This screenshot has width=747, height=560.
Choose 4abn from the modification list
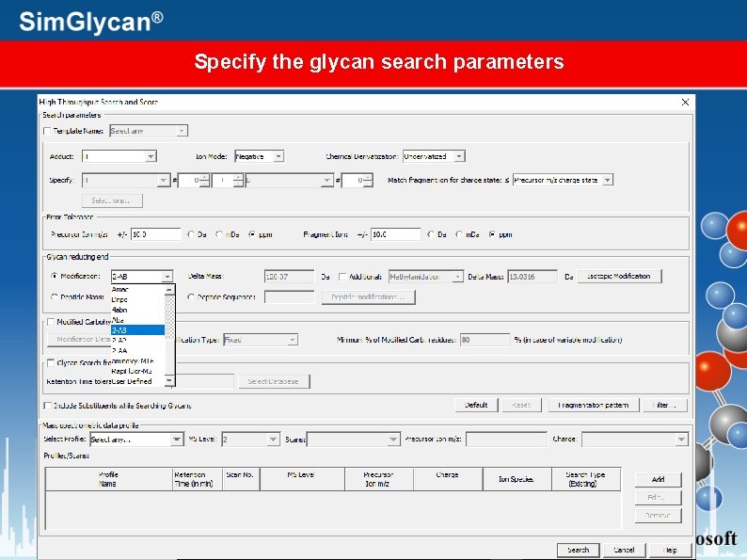tap(137, 310)
